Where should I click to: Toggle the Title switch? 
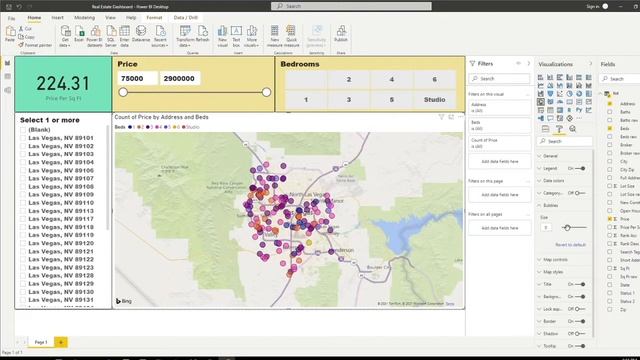point(580,284)
